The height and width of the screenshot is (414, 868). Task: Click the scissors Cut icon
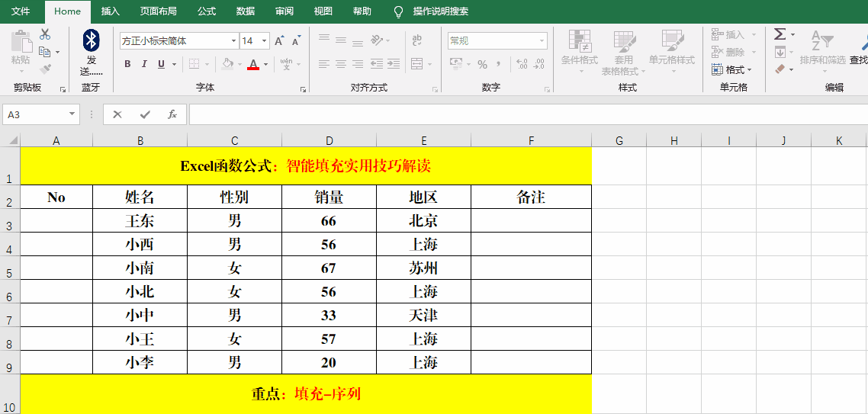pyautogui.click(x=45, y=34)
